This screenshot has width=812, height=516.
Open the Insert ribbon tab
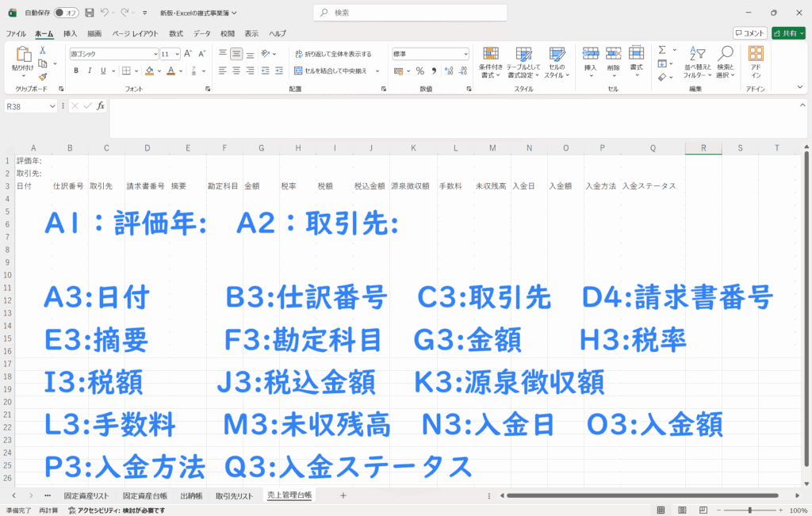(x=70, y=33)
